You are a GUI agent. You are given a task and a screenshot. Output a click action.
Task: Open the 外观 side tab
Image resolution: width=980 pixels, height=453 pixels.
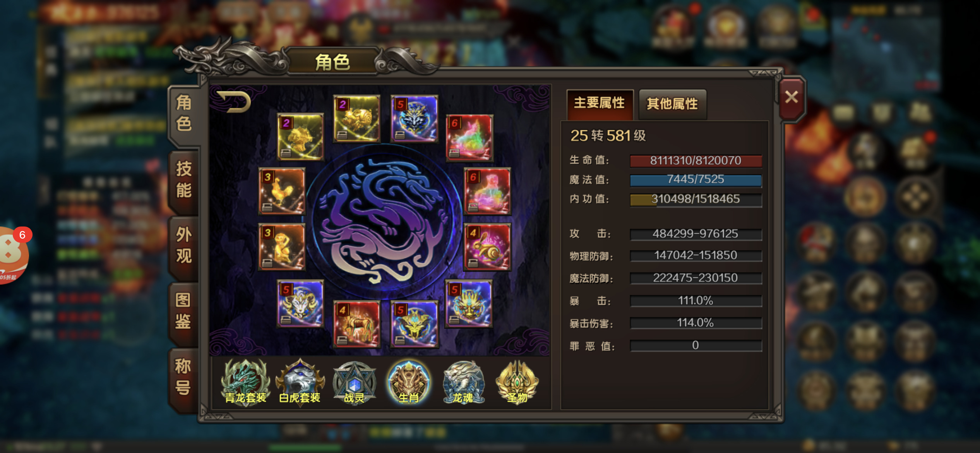[184, 245]
